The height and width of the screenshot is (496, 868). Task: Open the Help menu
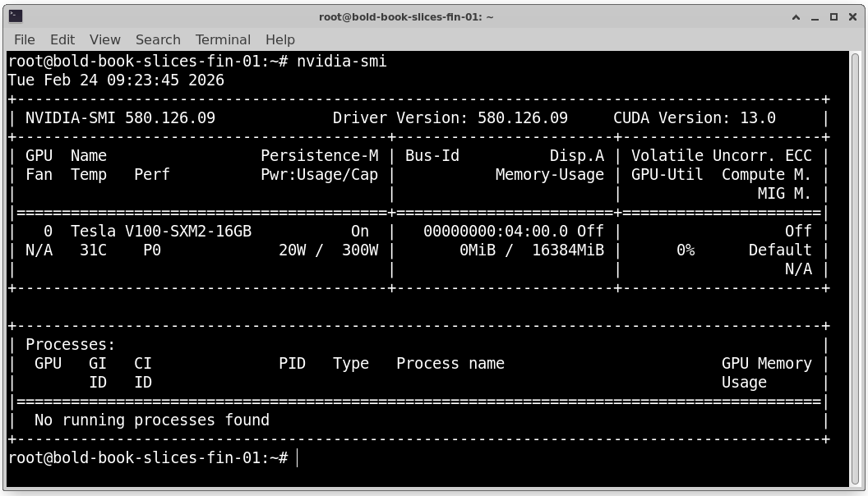[279, 39]
